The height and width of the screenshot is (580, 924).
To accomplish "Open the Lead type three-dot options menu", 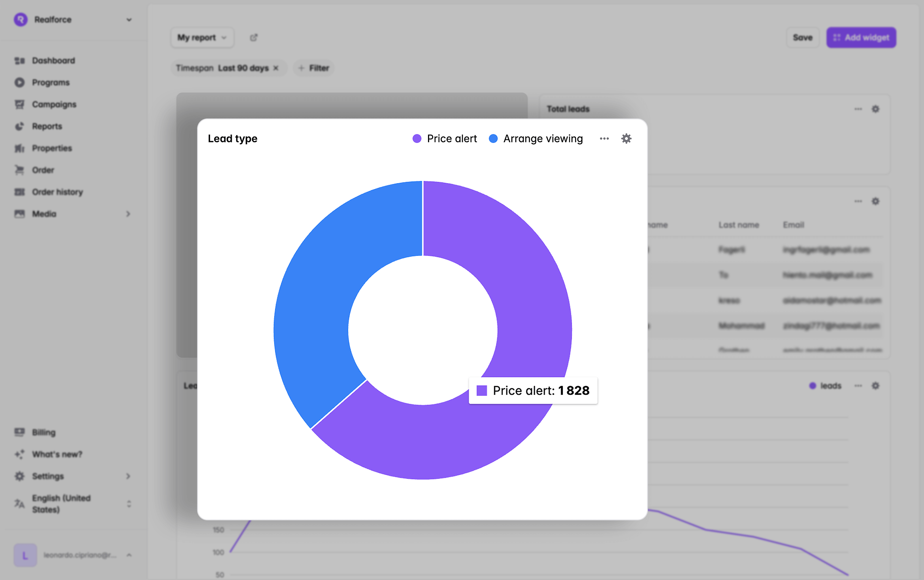I will point(604,138).
